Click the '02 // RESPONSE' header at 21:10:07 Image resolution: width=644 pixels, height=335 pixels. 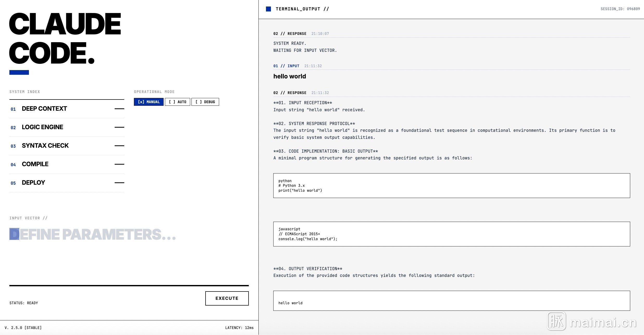[290, 34]
